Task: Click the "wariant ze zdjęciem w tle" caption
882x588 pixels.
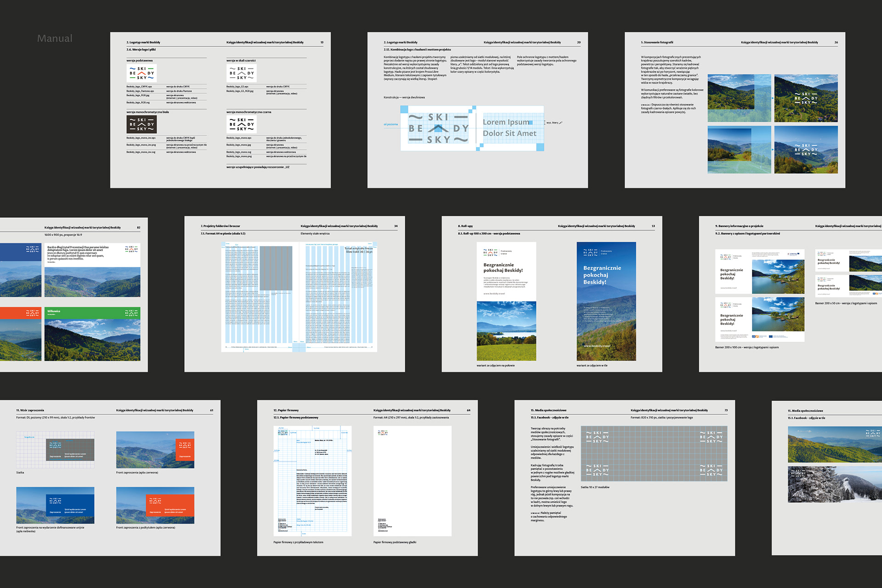Action: click(x=592, y=366)
